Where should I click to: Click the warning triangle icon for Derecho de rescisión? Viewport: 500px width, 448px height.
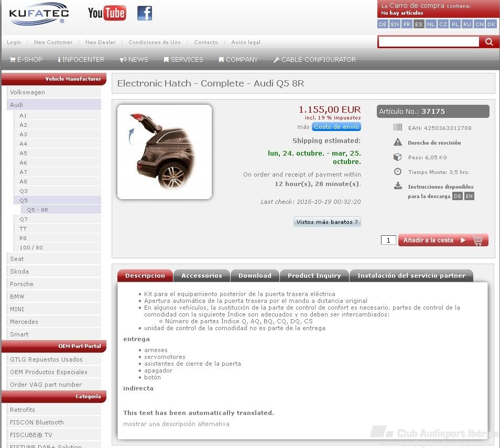(x=398, y=142)
